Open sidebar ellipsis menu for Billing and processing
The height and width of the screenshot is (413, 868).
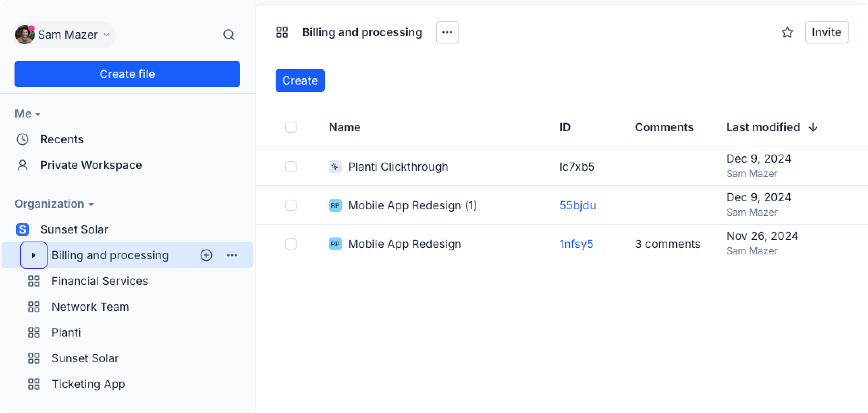click(232, 255)
